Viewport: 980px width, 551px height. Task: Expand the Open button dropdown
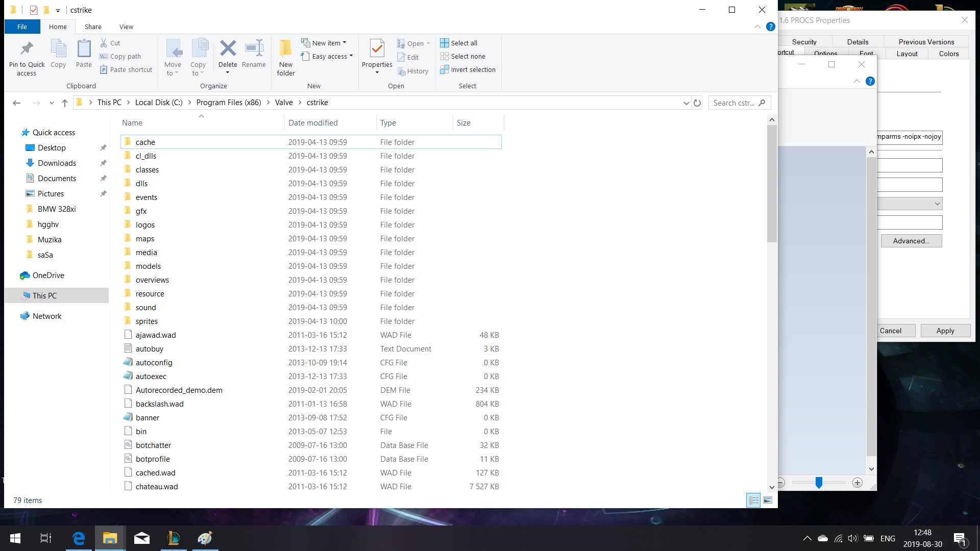(x=428, y=43)
